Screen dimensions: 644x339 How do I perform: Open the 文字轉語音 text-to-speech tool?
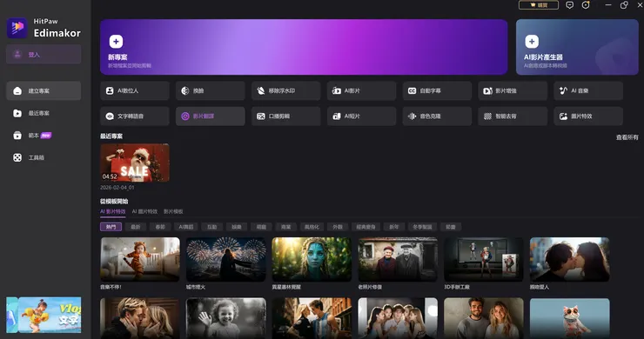point(135,116)
